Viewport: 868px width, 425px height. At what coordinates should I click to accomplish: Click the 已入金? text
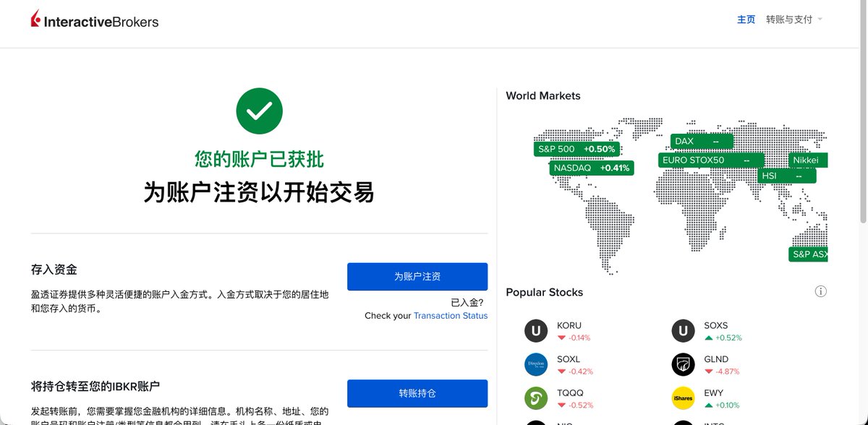[467, 303]
